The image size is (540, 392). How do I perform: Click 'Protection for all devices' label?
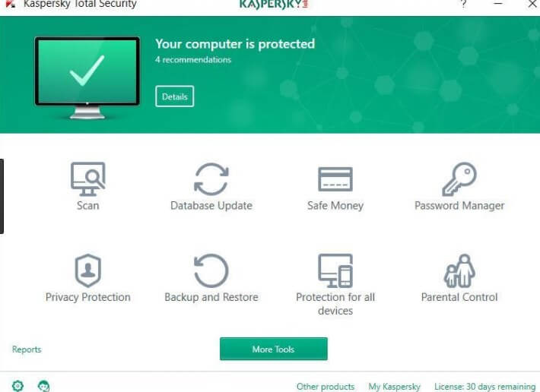point(335,304)
